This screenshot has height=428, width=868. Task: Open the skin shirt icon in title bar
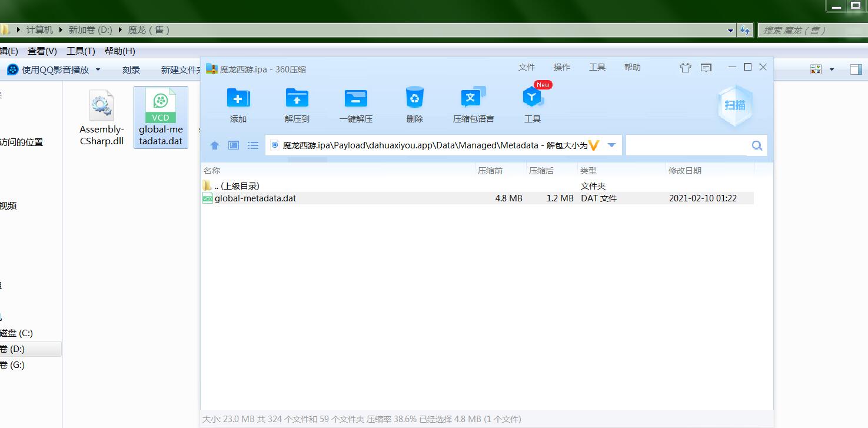[x=685, y=68]
